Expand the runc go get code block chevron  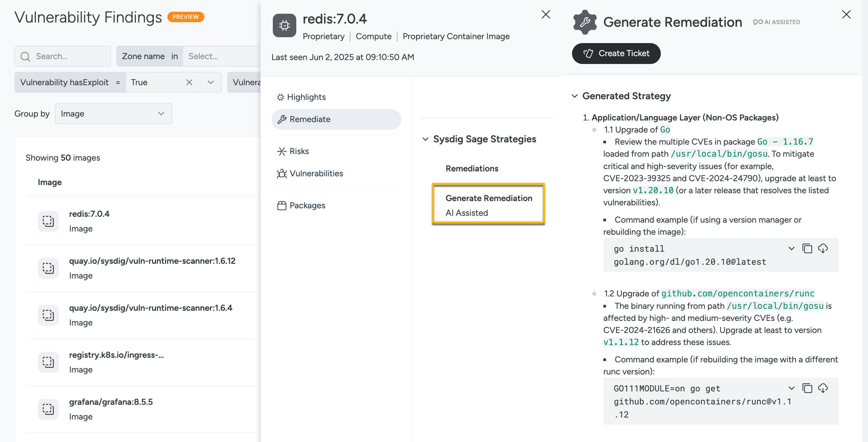[x=792, y=388]
